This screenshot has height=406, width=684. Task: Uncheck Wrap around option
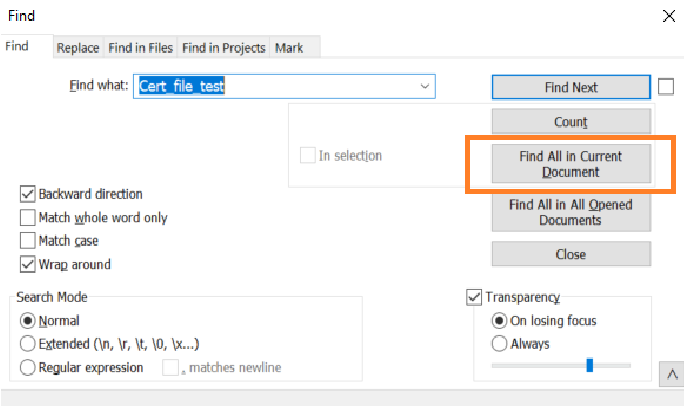click(28, 265)
